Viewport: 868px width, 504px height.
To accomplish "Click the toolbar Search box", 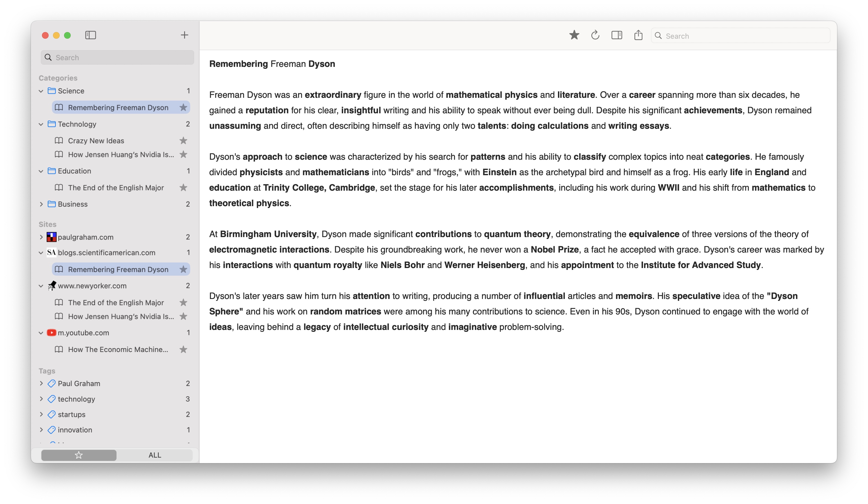I will (x=740, y=35).
